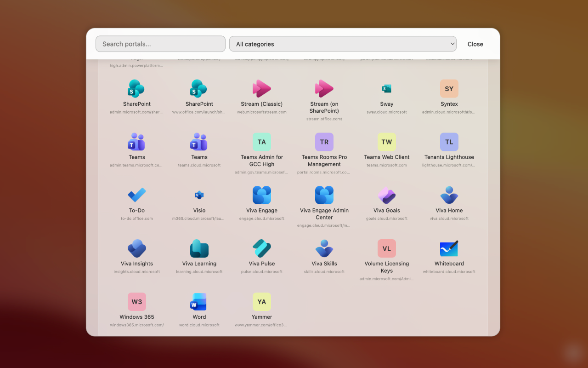The width and height of the screenshot is (588, 368).
Task: Launch the Word portal icon
Action: click(x=199, y=302)
